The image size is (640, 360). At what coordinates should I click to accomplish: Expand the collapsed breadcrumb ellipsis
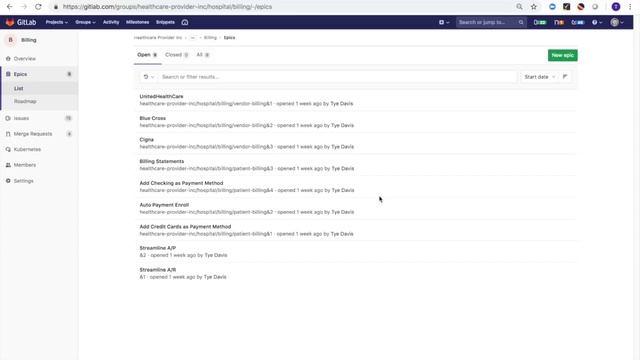(x=193, y=38)
